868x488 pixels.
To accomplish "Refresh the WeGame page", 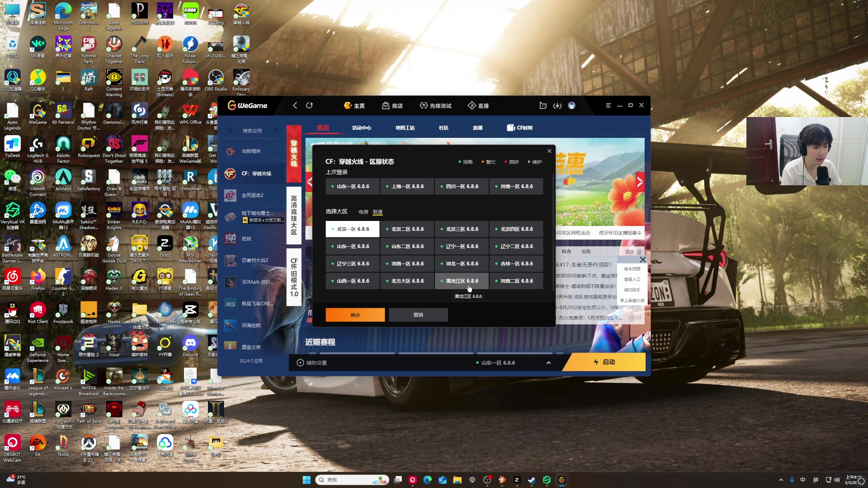I will (x=309, y=105).
